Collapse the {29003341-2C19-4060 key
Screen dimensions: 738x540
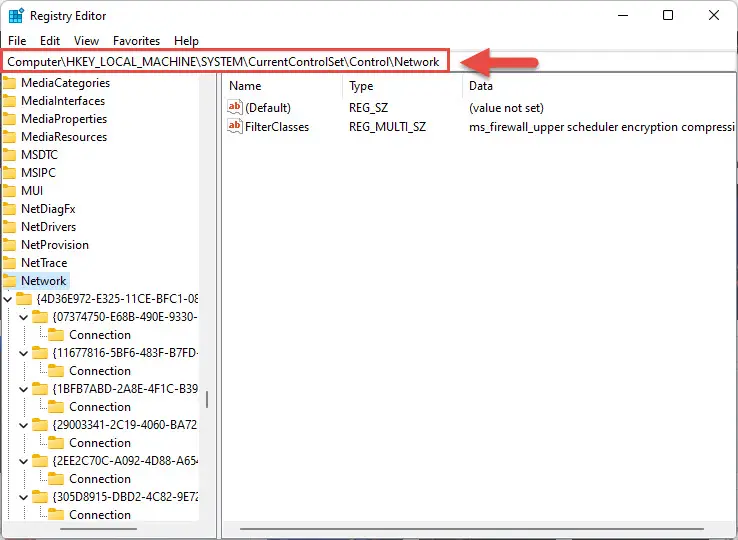click(24, 425)
